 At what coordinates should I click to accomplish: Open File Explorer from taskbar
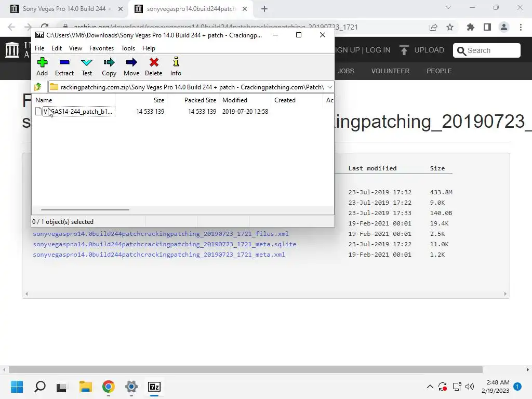[x=86, y=387]
